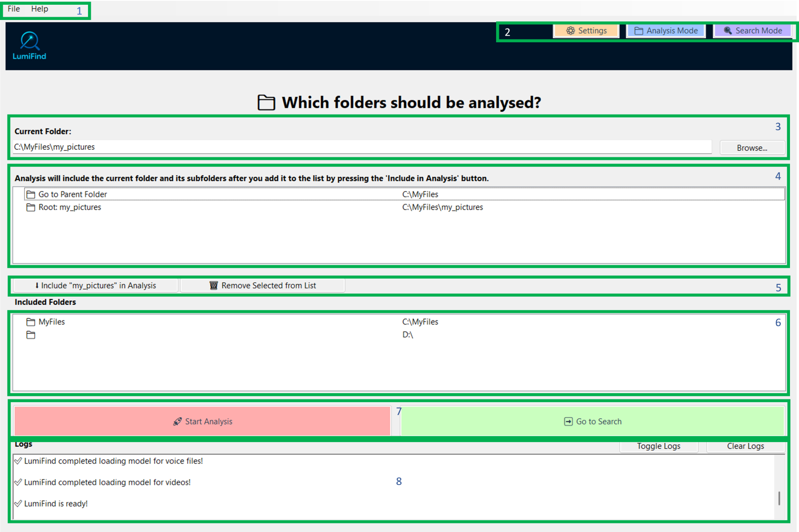The width and height of the screenshot is (799, 532).
Task: Click Remove Selected from List
Action: coord(263,285)
